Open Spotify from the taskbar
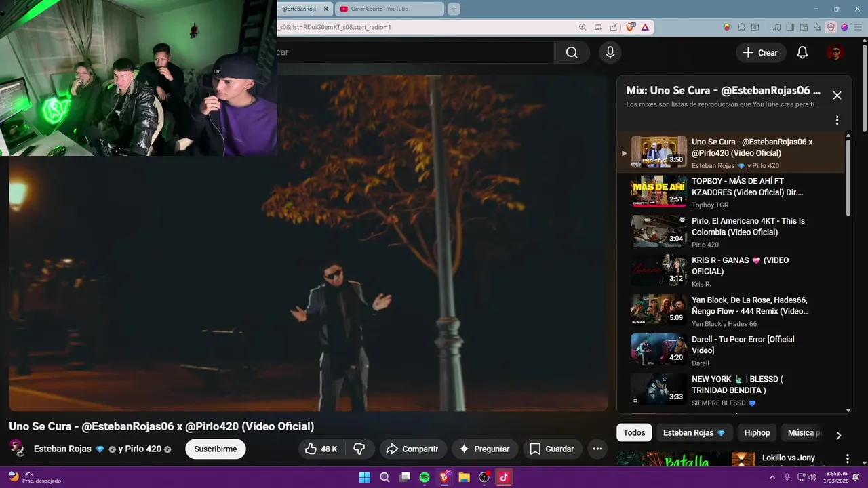The width and height of the screenshot is (868, 488). point(425,477)
